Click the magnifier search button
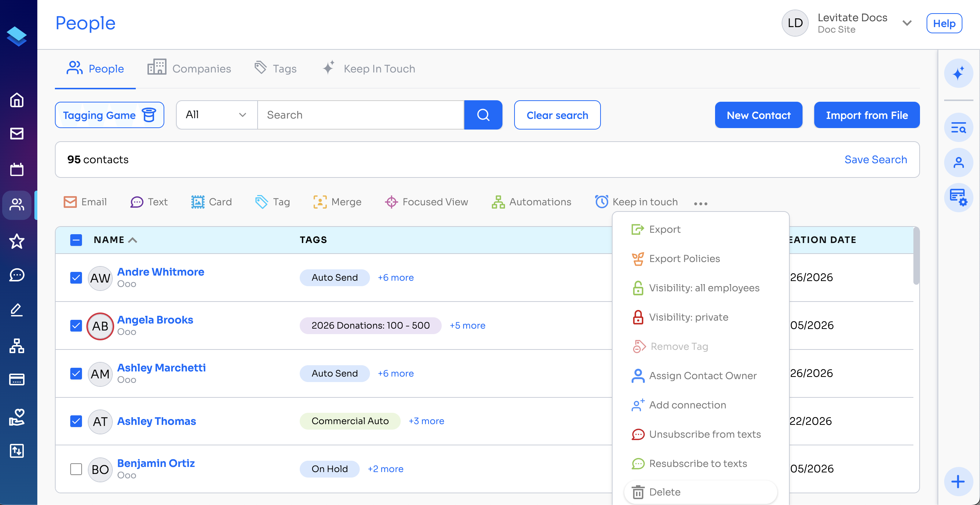The width and height of the screenshot is (980, 505). [483, 115]
